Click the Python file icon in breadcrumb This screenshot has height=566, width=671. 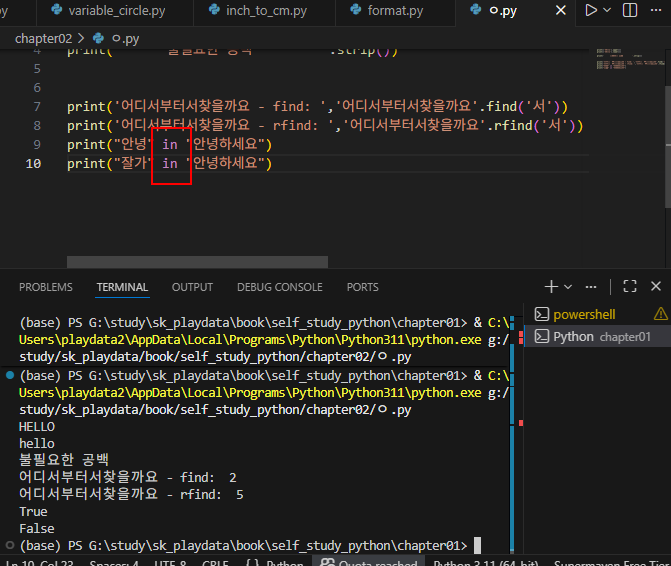coord(98,38)
